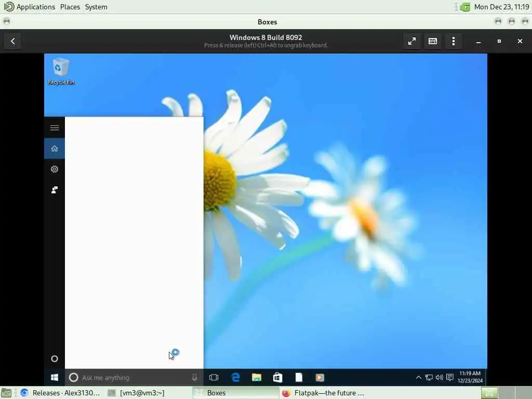Toggle fullscreen in Boxes header

tap(412, 41)
